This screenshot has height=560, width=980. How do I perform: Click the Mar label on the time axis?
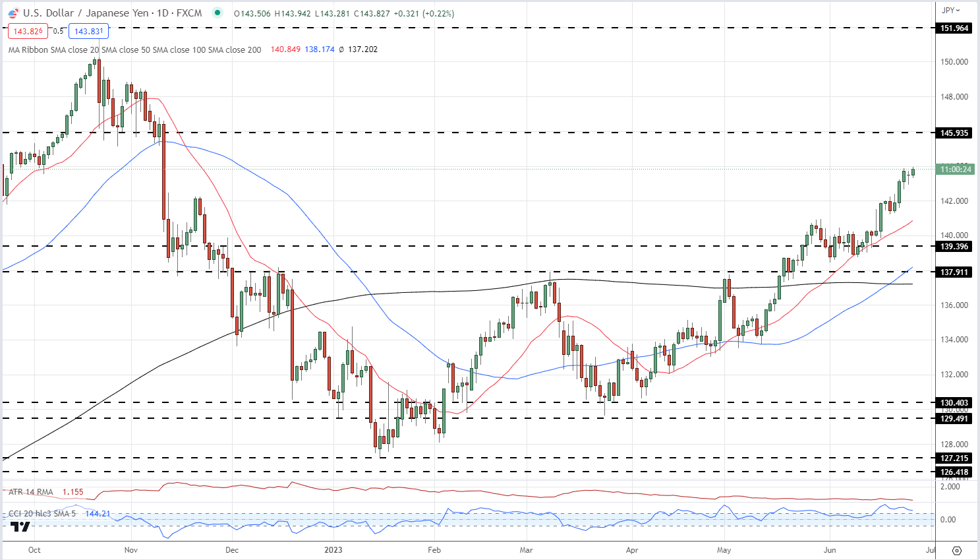(x=526, y=550)
